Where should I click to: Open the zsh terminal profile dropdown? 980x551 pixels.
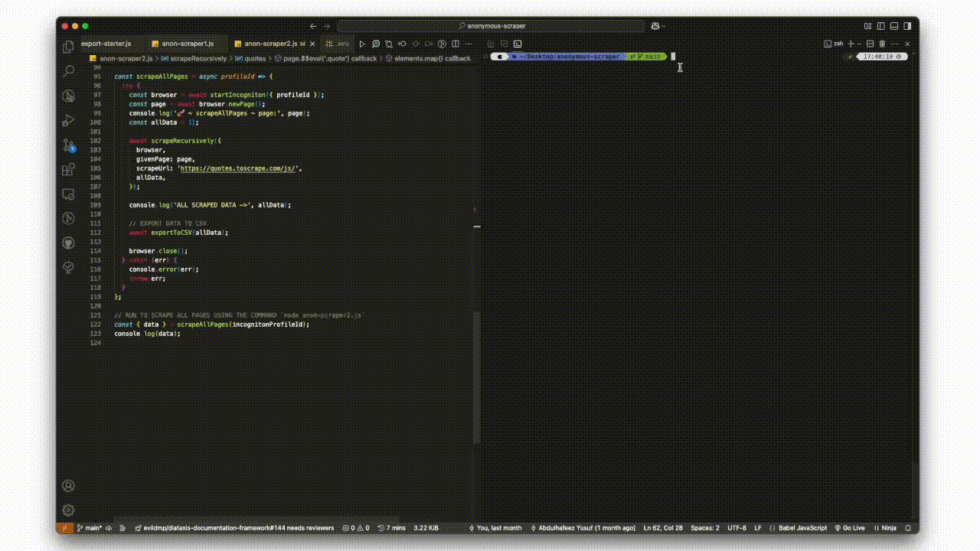point(859,44)
